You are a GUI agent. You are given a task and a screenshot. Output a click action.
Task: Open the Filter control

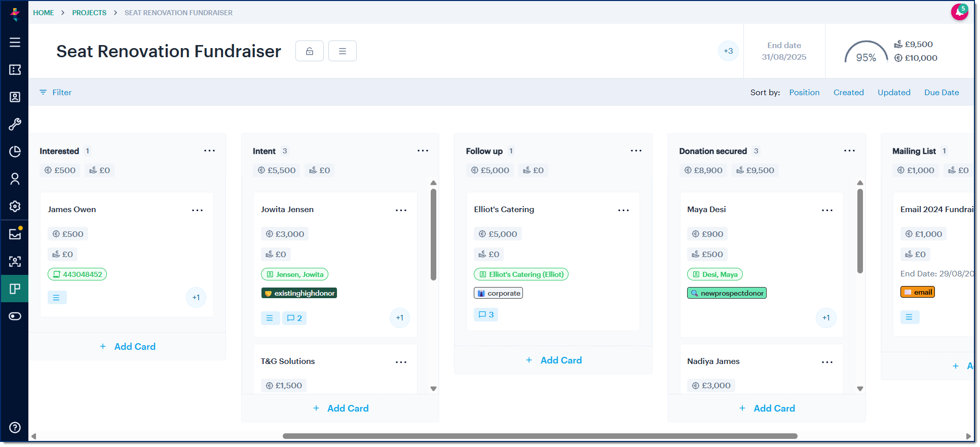pos(56,93)
